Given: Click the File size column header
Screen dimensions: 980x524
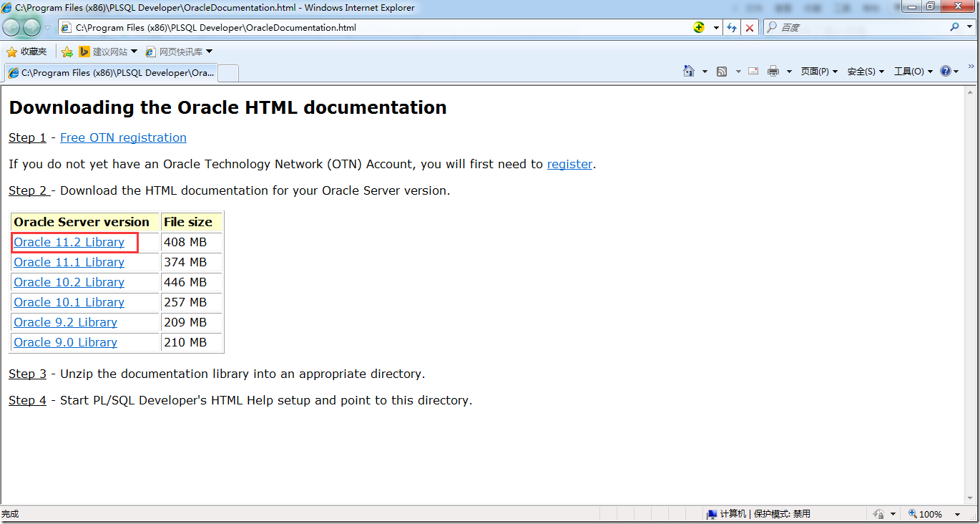Looking at the screenshot, I should pyautogui.click(x=191, y=222).
